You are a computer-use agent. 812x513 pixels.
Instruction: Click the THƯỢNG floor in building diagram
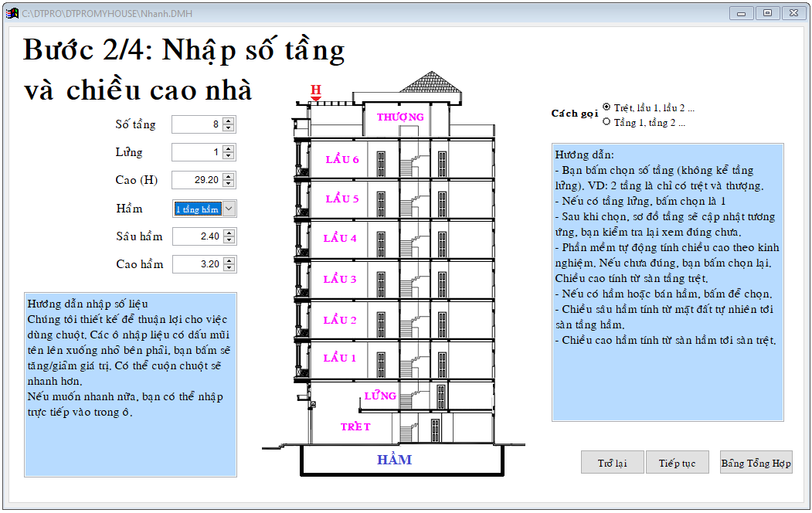[x=400, y=117]
